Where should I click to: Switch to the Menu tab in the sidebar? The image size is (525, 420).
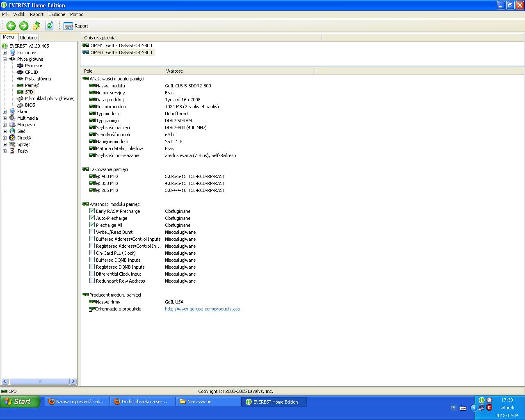9,37
